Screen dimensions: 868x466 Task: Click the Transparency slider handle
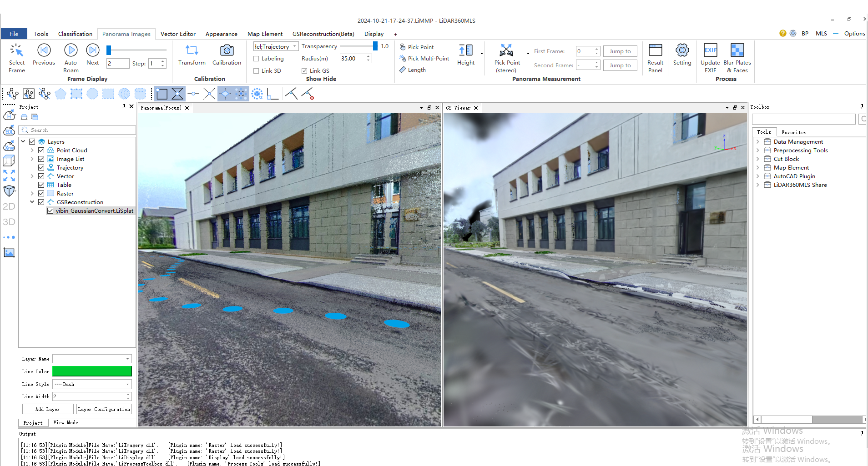[x=375, y=46]
